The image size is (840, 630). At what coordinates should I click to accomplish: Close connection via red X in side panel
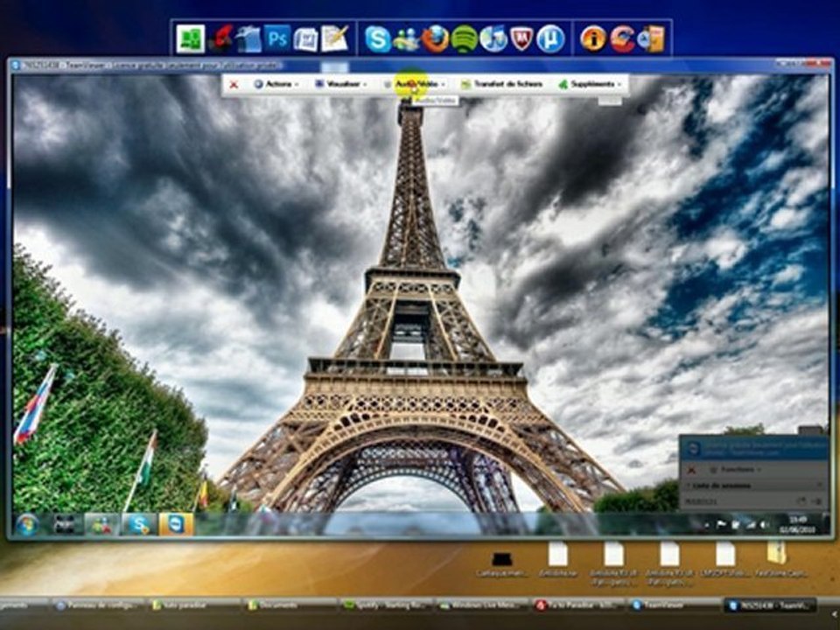[x=691, y=470]
